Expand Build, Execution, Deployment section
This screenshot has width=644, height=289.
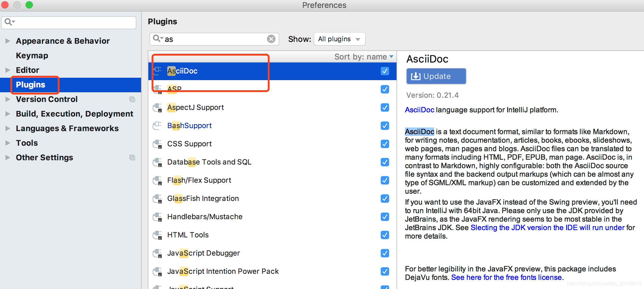8,114
